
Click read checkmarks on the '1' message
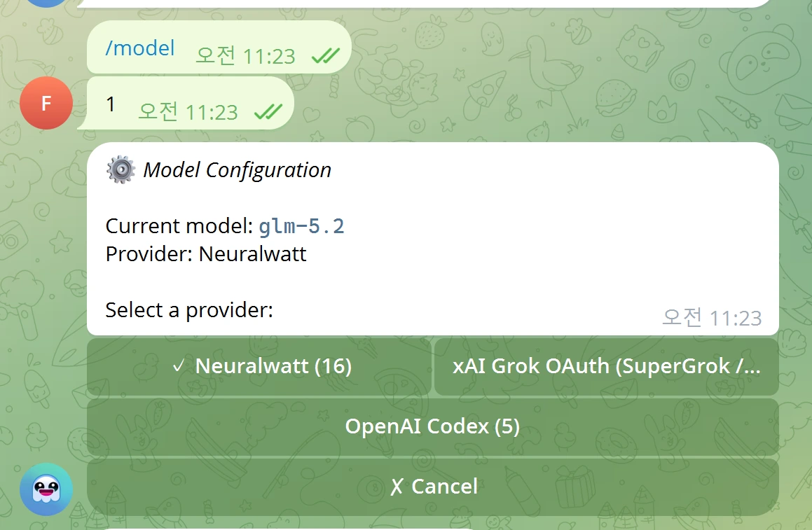[x=268, y=111]
